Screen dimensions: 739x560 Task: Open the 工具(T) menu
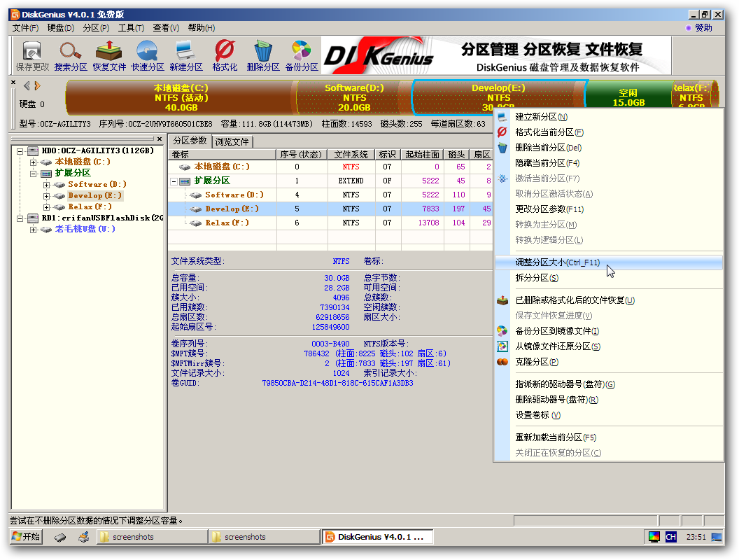131,28
